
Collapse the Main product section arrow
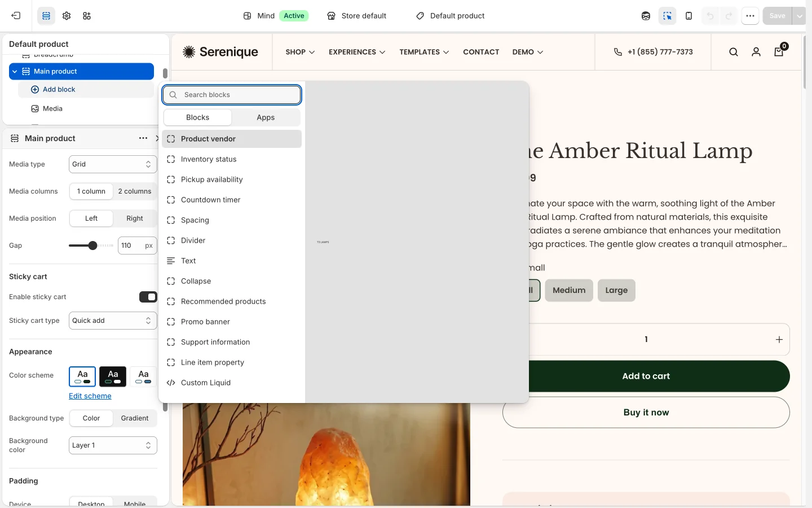[x=15, y=72]
